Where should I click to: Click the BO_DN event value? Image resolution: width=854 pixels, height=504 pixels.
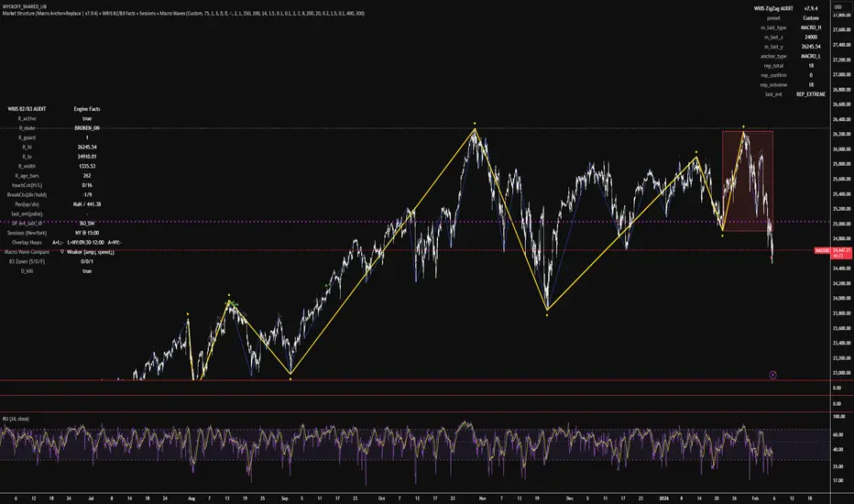[x=87, y=224]
